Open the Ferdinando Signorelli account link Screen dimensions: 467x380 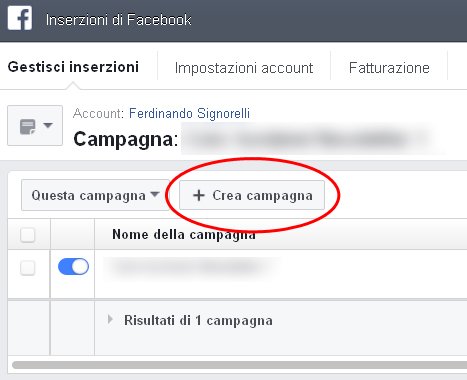point(189,113)
